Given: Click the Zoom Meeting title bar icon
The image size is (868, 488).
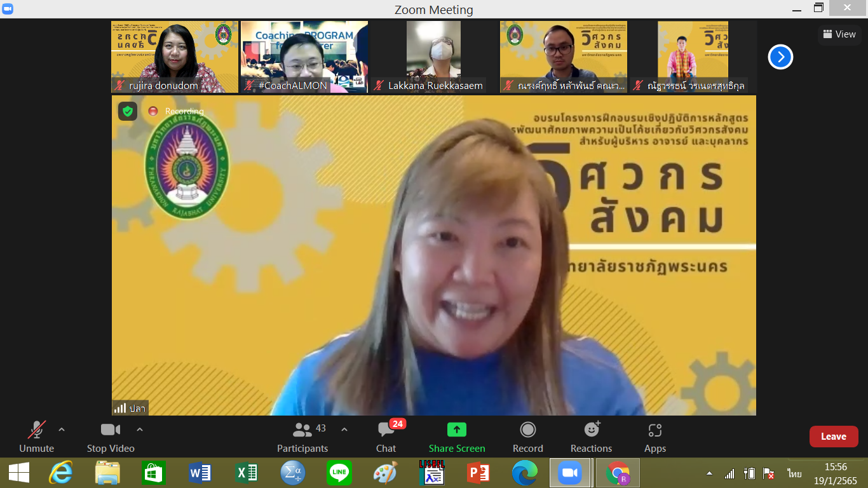Looking at the screenshot, I should [x=8, y=9].
